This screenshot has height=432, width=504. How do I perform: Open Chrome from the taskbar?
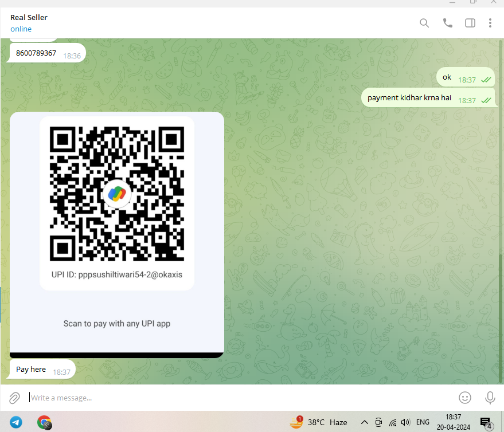tap(44, 422)
